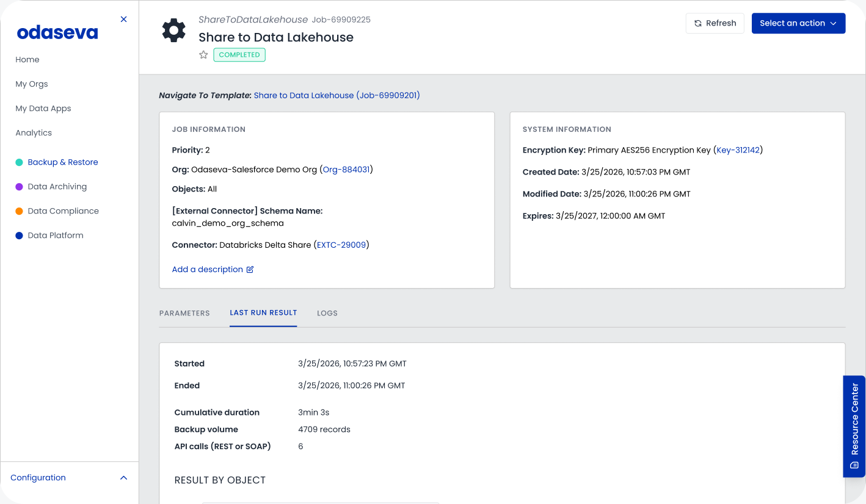Screen dimensions: 866x504
Task: Open the Resource Center side tab
Action: coord(854,427)
